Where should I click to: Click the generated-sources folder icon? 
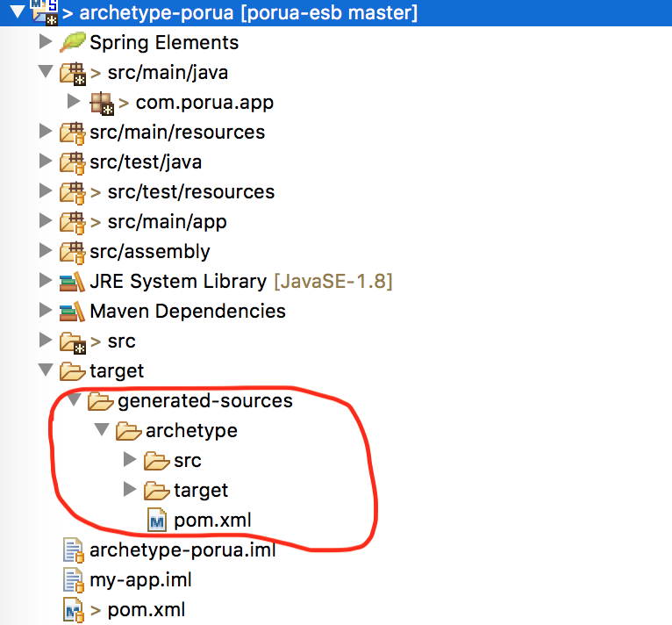click(x=101, y=401)
